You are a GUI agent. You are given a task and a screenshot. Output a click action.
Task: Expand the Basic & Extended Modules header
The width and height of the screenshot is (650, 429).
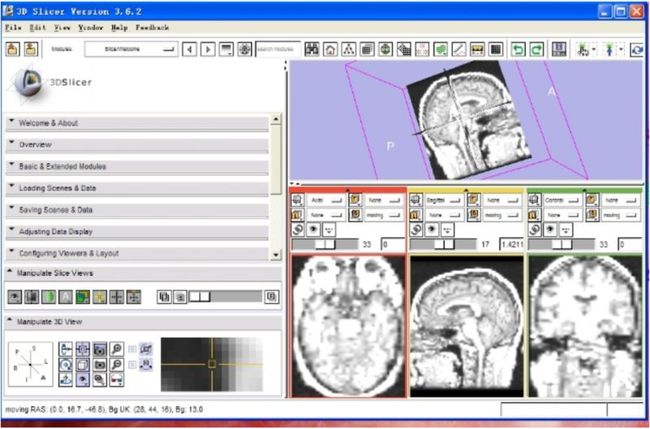coord(137,167)
